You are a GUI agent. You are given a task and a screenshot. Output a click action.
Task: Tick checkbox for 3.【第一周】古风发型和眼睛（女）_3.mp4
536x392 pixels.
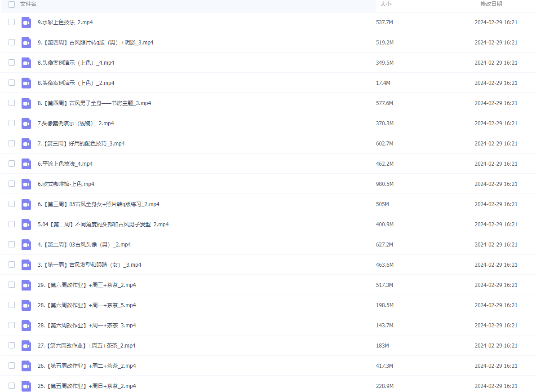(x=12, y=265)
